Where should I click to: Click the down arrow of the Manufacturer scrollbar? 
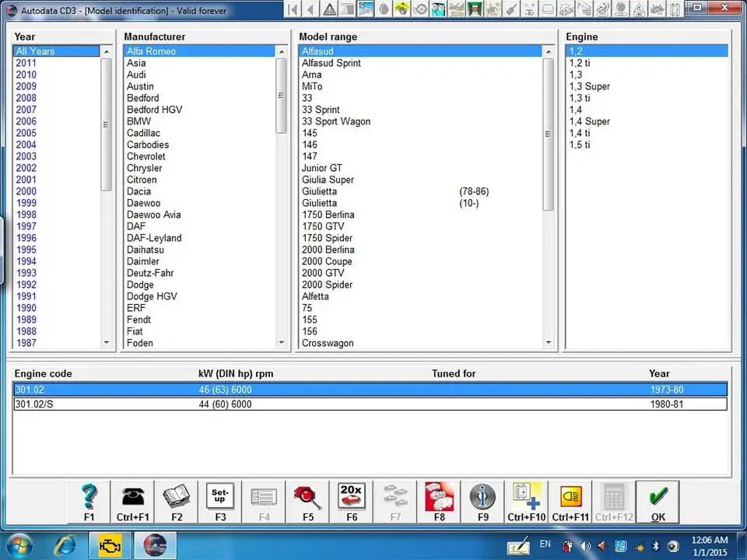point(281,343)
